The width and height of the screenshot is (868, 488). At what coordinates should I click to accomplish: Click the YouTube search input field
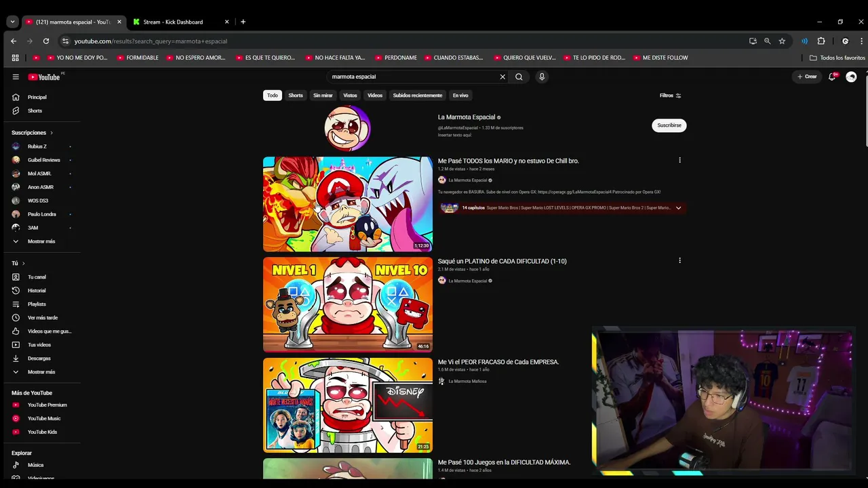pyautogui.click(x=414, y=77)
